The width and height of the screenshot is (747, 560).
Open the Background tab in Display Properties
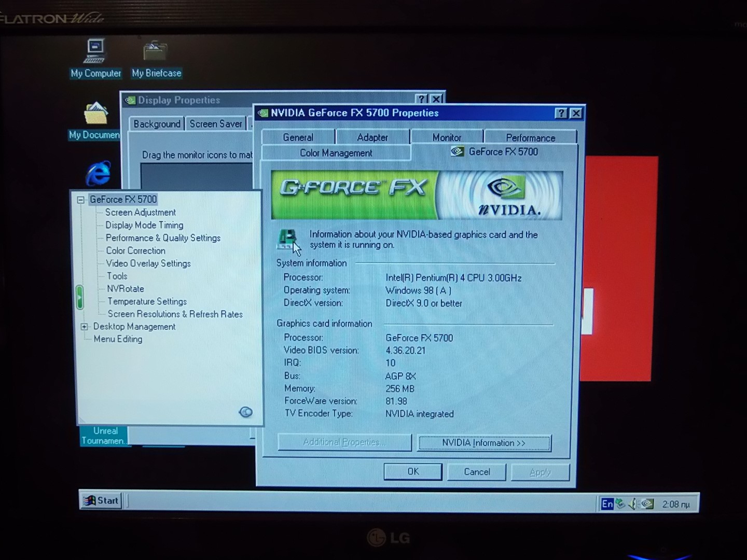[x=157, y=124]
